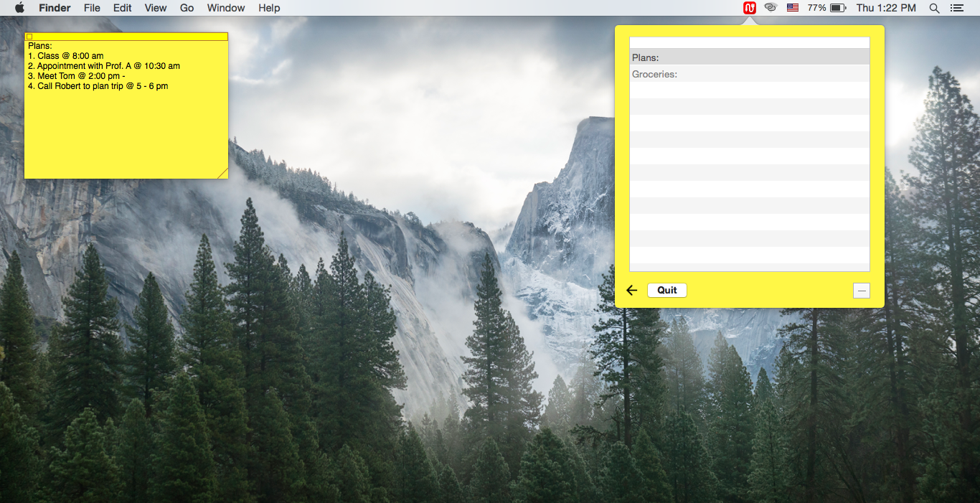Viewport: 980px width, 503px height.
Task: Quit the notes app with the Quit button
Action: click(x=667, y=291)
